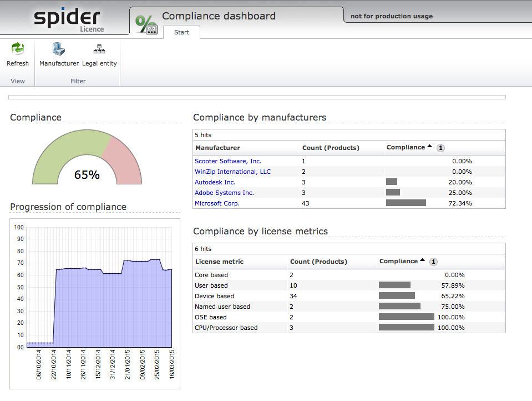Click sort order badge in manufacturers table
The image size is (532, 401).
[x=440, y=148]
